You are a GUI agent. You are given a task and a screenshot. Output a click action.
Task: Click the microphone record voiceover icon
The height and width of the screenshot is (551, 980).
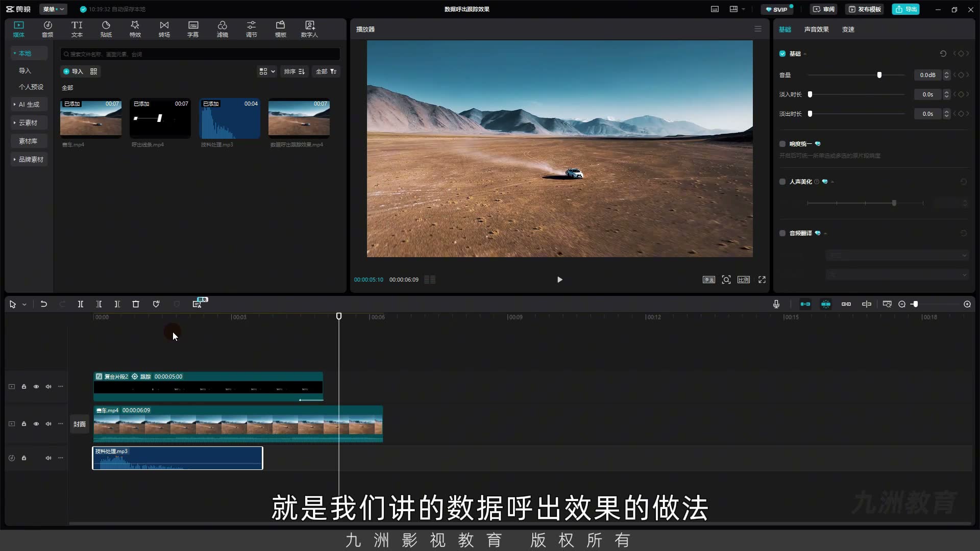[776, 304]
